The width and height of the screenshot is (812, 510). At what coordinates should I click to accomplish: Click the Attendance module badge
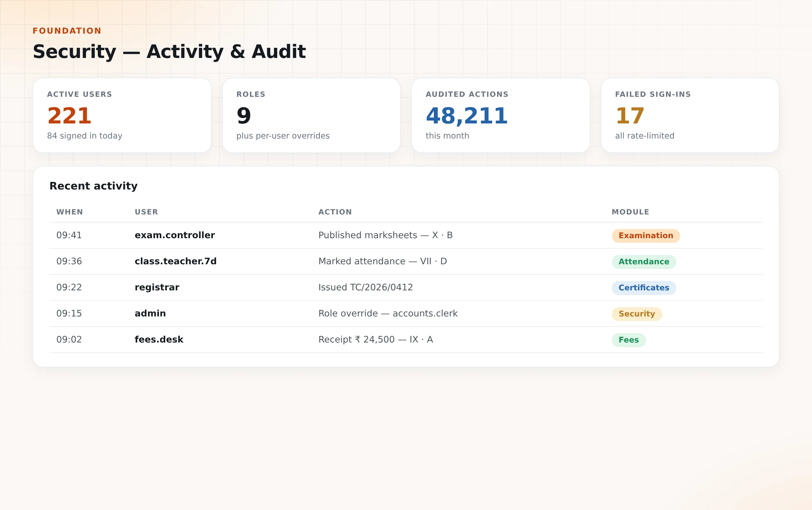(644, 262)
